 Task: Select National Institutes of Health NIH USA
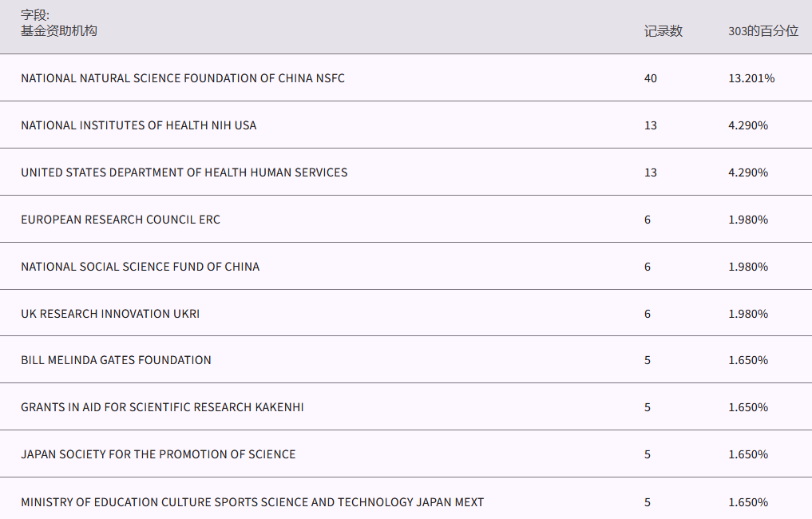coord(139,125)
